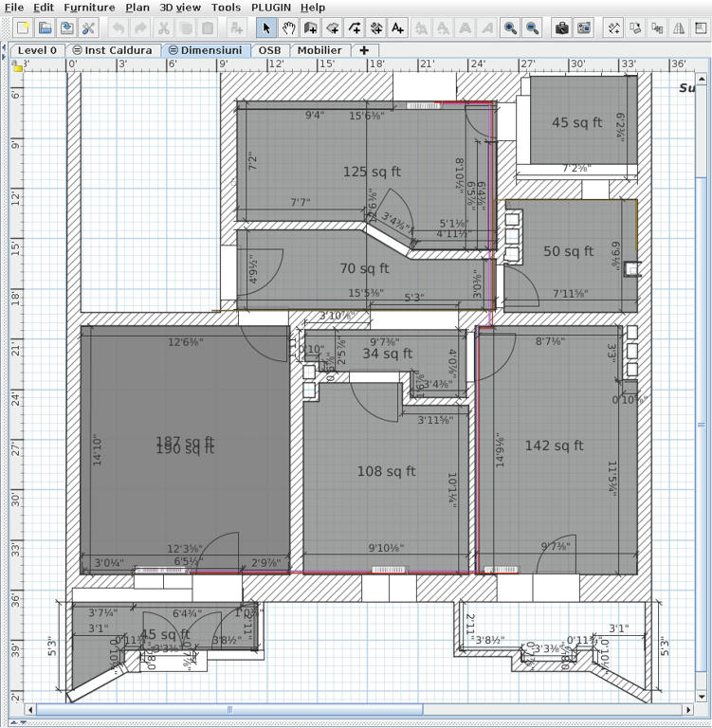712x728 pixels.
Task: Click the 12'6⅜" dimension label
Action: point(185,342)
